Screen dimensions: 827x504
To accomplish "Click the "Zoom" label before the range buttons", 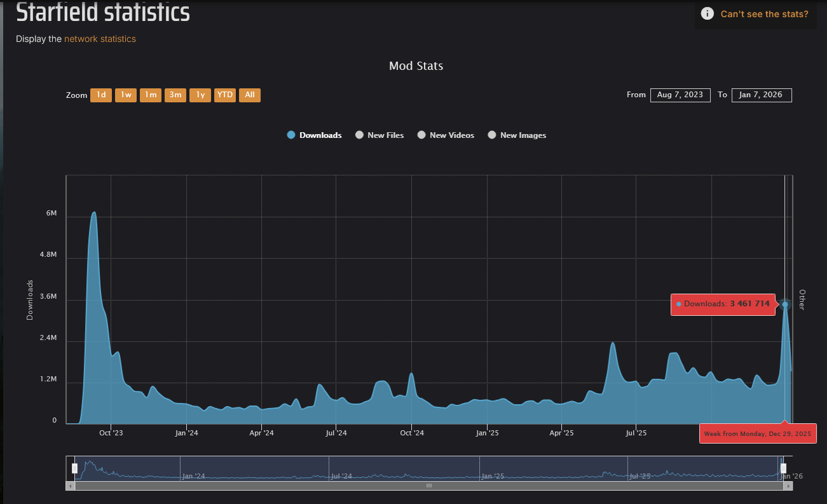I will tap(76, 95).
